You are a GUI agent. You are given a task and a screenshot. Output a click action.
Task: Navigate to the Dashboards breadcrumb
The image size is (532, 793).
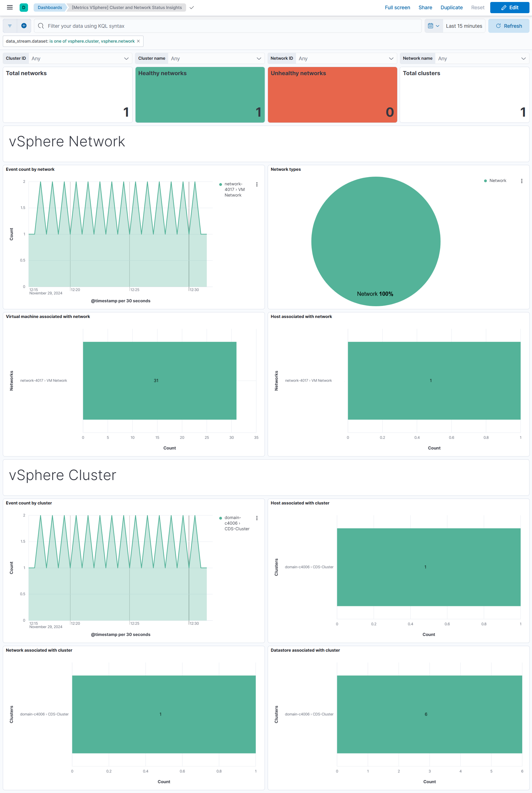tap(50, 7)
